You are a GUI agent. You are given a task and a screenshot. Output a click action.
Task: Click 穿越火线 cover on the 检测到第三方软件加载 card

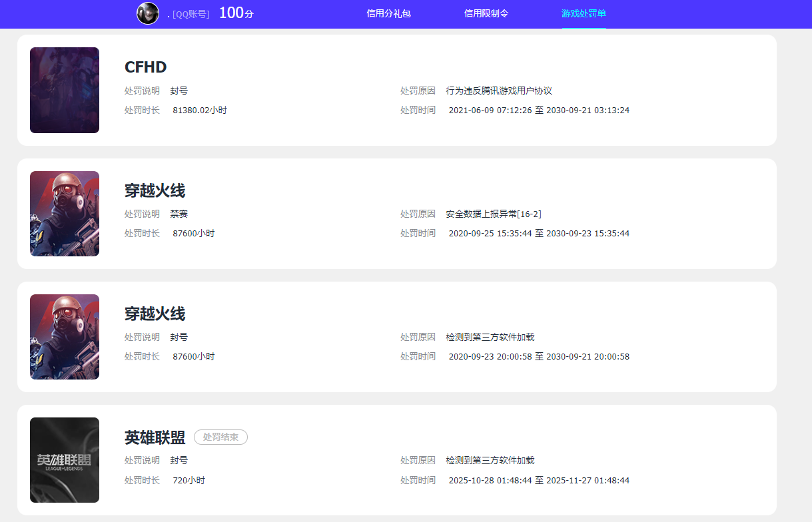[x=65, y=337]
